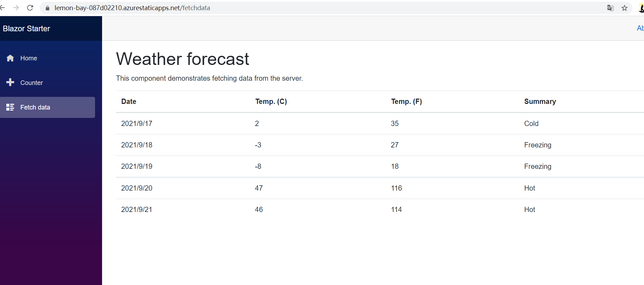Select the Temp. (C) column header

pyautogui.click(x=271, y=101)
